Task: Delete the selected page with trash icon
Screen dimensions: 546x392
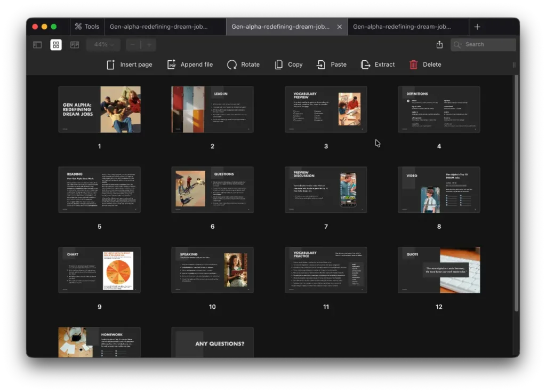Action: [x=425, y=64]
